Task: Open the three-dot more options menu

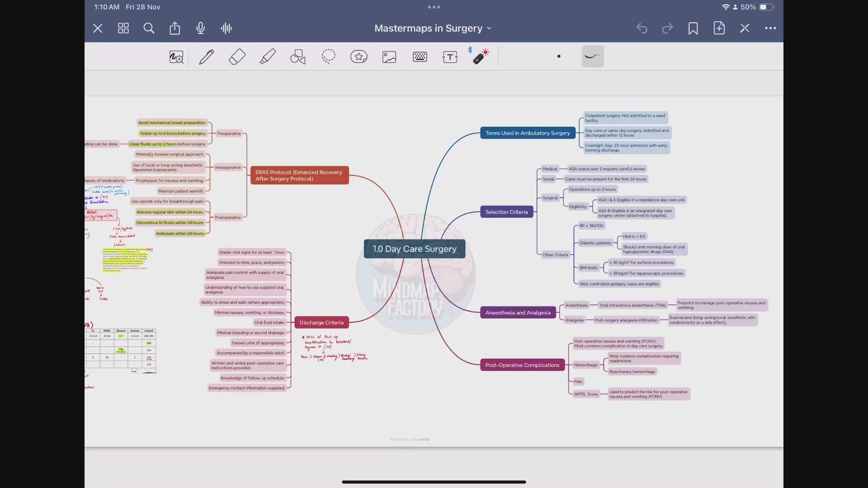Action: (x=770, y=28)
